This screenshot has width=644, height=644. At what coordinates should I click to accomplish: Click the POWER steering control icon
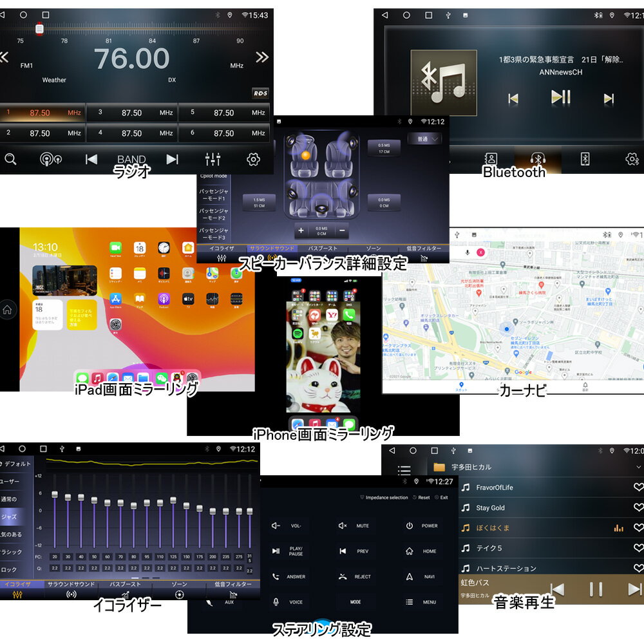(x=410, y=526)
